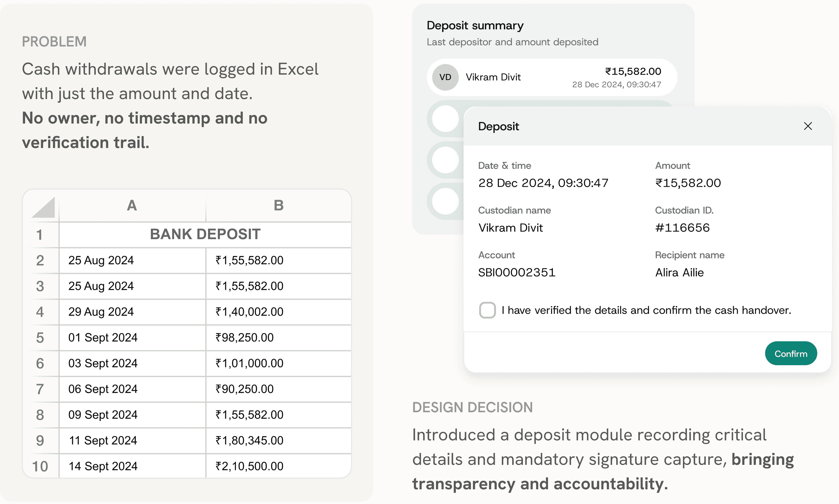The height and width of the screenshot is (504, 839).
Task: Open Vikram Divit deposit summary entry
Action: point(551,77)
